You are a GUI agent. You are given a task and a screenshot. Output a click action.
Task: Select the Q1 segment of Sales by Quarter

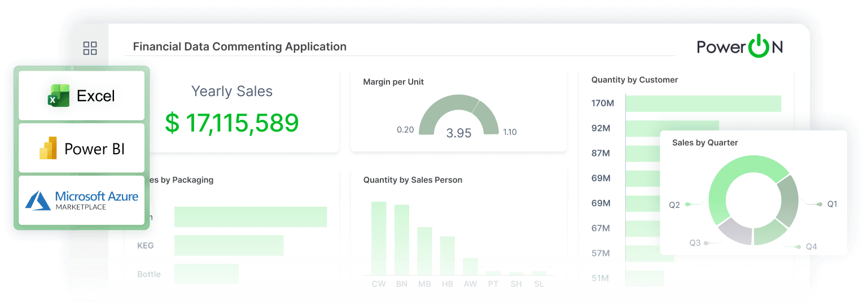pyautogui.click(x=789, y=200)
